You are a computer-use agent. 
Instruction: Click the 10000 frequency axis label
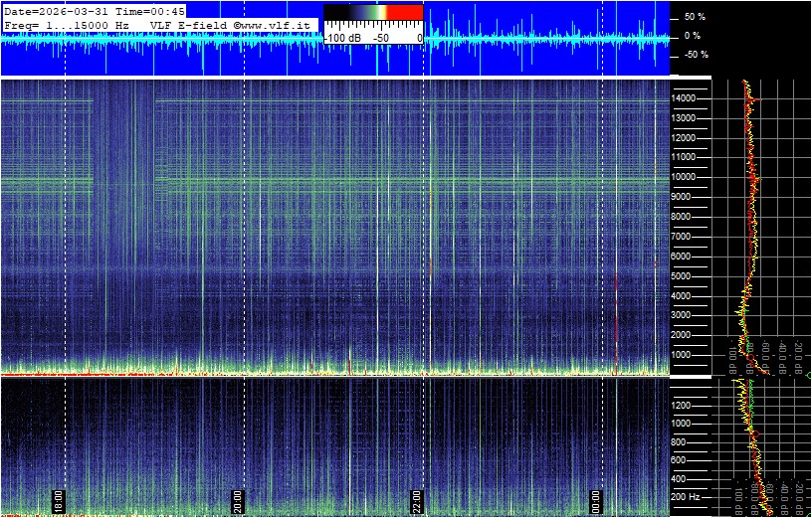[x=683, y=177]
